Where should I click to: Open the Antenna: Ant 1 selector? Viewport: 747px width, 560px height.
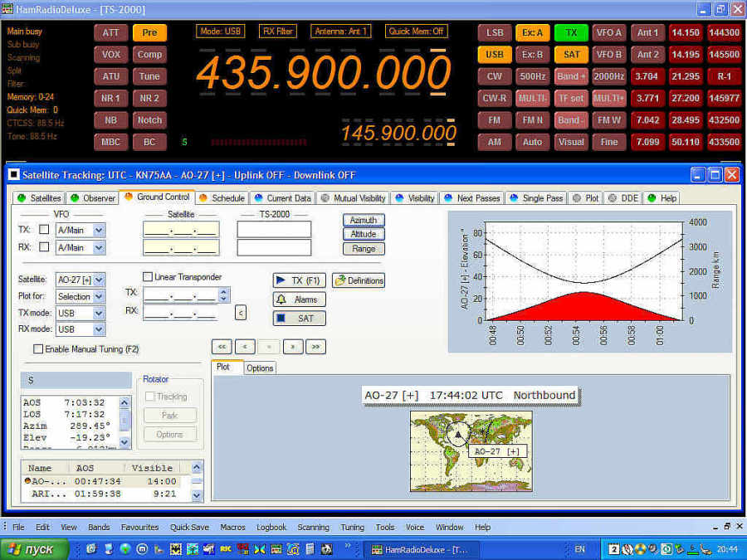340,32
